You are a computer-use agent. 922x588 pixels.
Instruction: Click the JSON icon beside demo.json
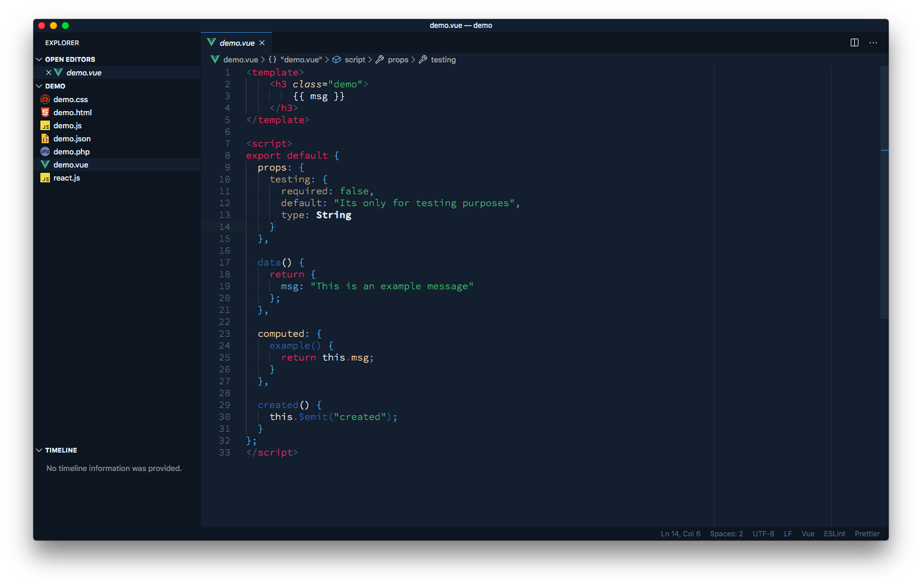pyautogui.click(x=45, y=138)
